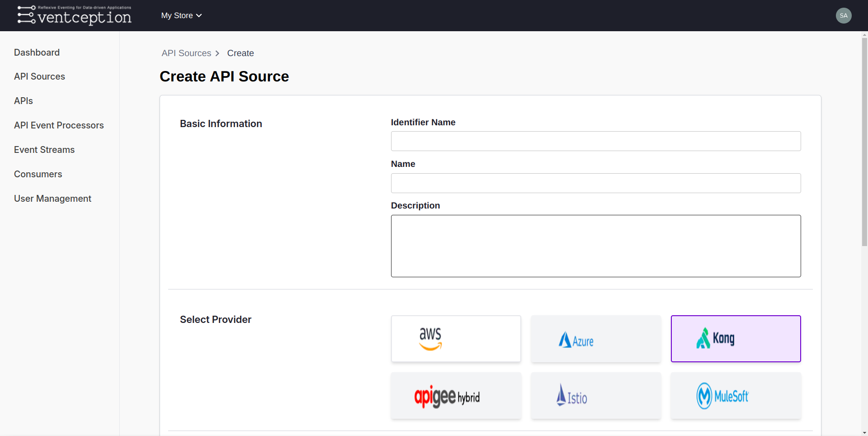Click the scrollbar up arrow
The height and width of the screenshot is (436, 868).
[x=864, y=34]
